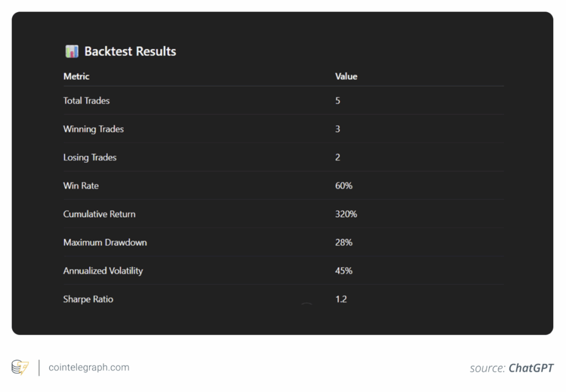This screenshot has height=392, width=566.
Task: Click the Metric column header
Action: 76,76
